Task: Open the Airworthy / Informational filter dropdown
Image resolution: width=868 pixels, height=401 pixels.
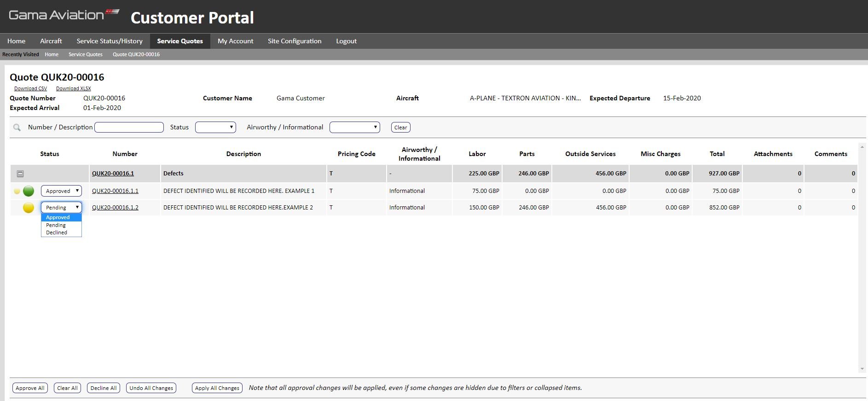Action: (x=355, y=127)
